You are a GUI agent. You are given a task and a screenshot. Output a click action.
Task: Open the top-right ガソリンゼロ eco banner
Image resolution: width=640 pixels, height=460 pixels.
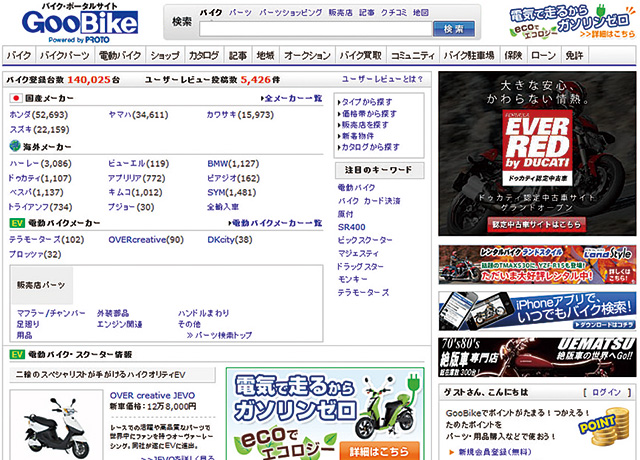pyautogui.click(x=572, y=21)
